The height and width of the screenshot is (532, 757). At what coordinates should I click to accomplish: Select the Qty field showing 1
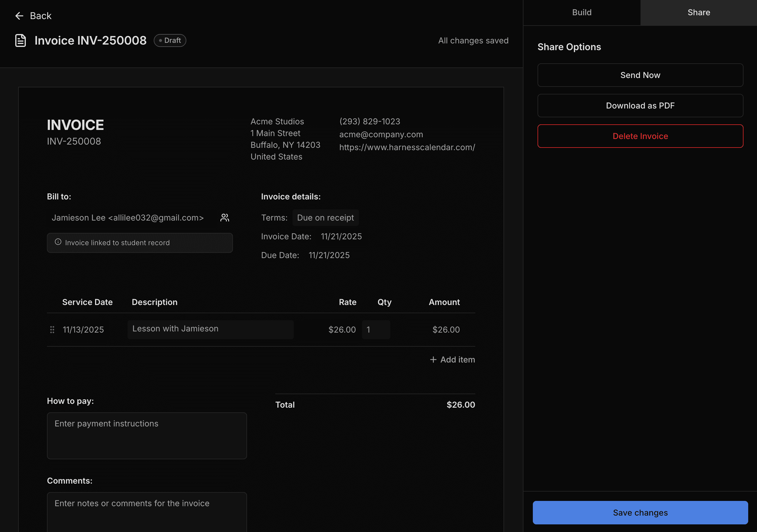tap(376, 329)
